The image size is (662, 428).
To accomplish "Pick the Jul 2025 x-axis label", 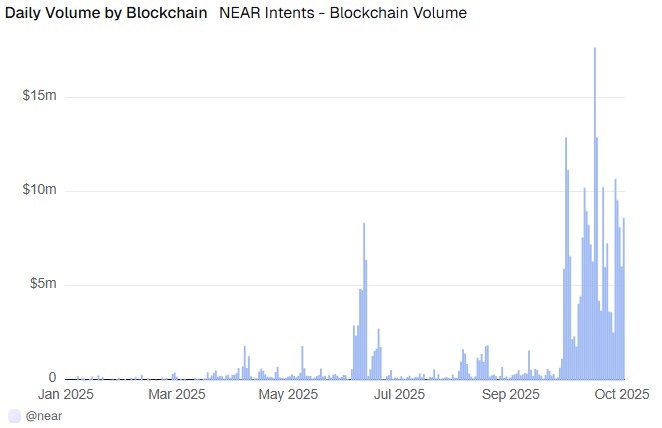I will [x=398, y=394].
